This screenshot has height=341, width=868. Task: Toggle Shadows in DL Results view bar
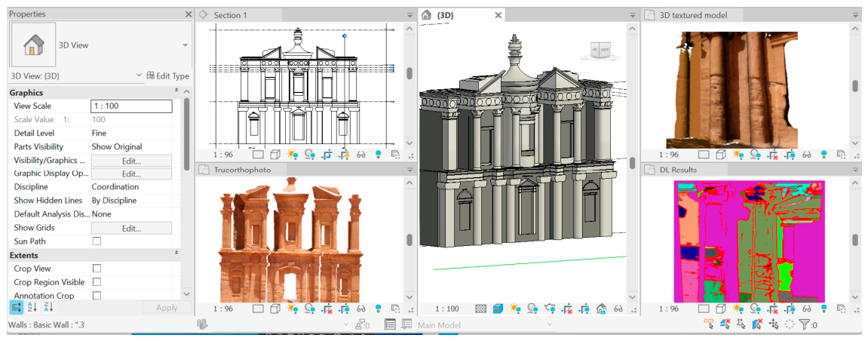click(756, 309)
